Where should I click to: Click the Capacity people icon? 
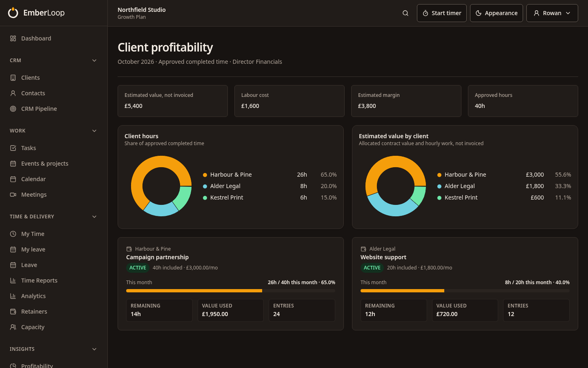tap(13, 327)
